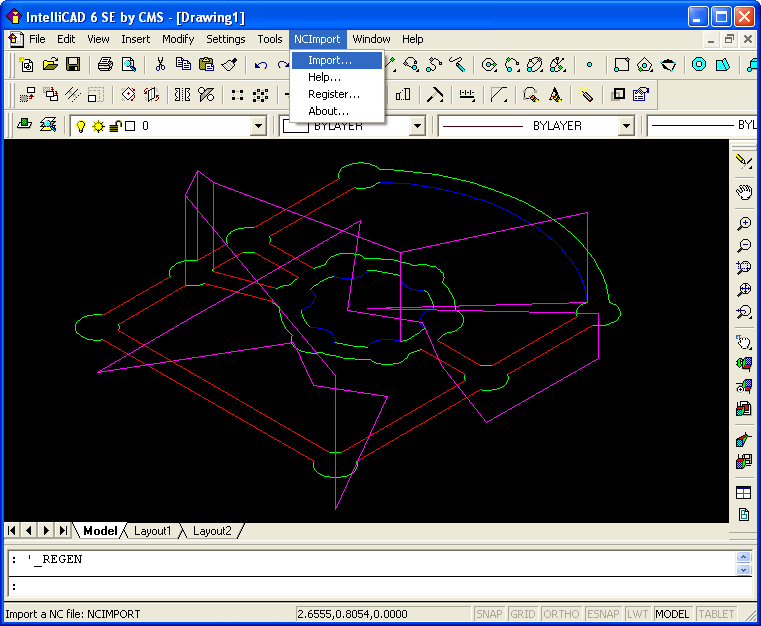Switch to the Layout1 tab

coord(152,531)
